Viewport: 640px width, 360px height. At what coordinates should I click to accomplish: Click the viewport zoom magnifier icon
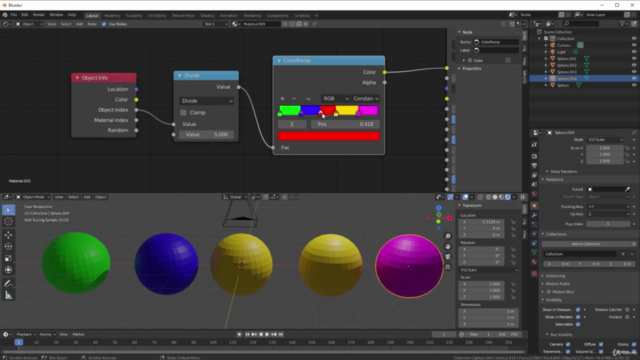pos(448,236)
